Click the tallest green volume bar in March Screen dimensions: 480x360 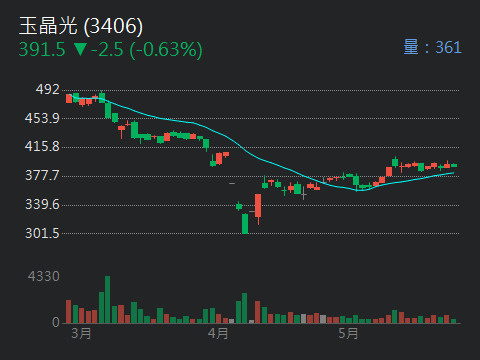107,299
